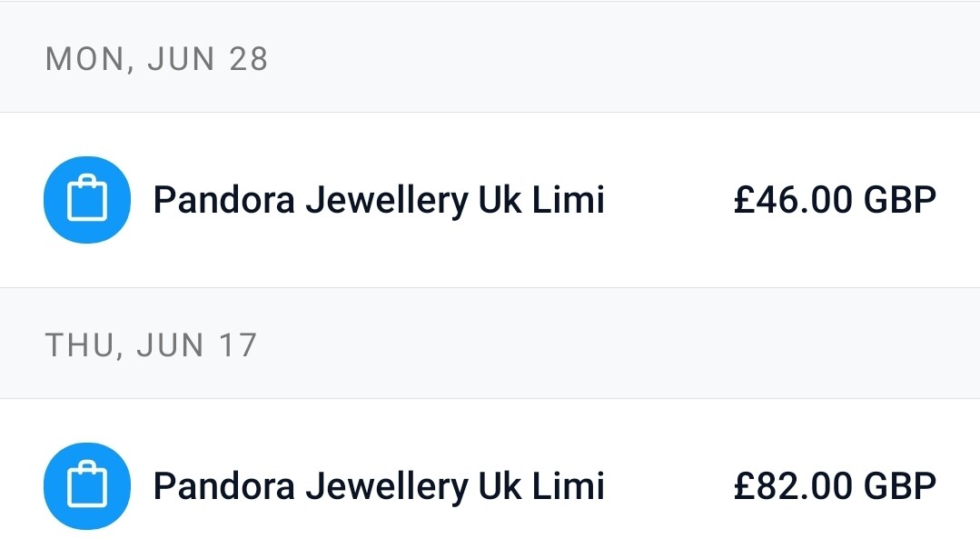Image resolution: width=980 pixels, height=559 pixels.
Task: Click GBP currency label on the £46.00 row
Action: click(900, 200)
